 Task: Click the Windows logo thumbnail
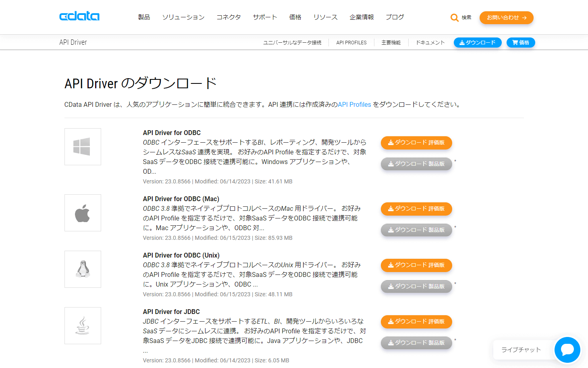(x=83, y=147)
